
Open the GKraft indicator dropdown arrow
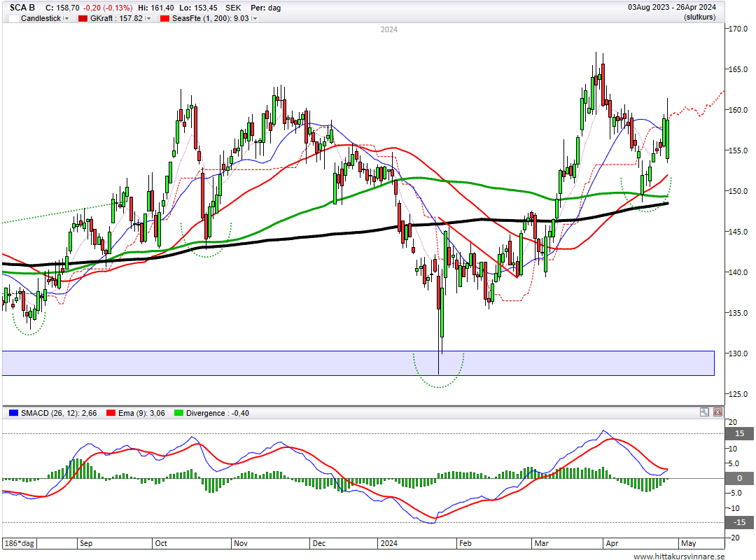[148, 18]
